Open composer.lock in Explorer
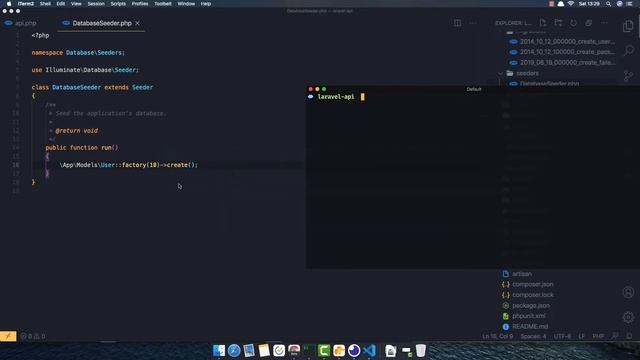This screenshot has height=360, width=640. coord(533,295)
